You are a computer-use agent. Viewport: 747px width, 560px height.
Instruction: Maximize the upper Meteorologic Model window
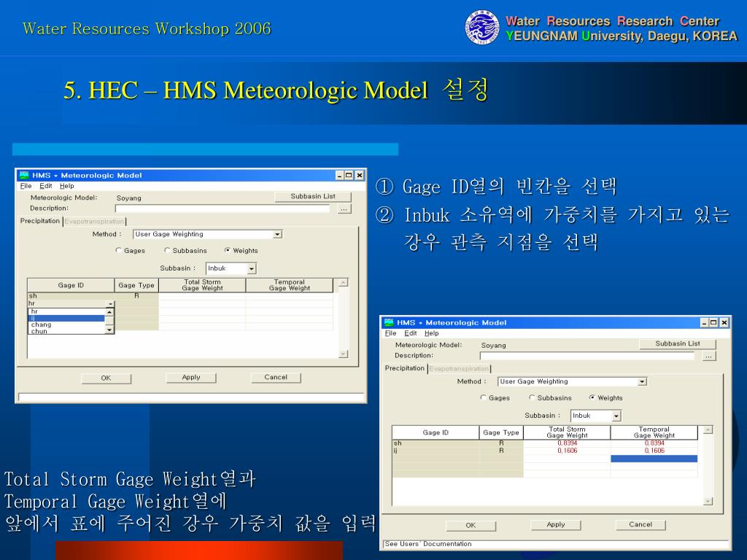(349, 175)
